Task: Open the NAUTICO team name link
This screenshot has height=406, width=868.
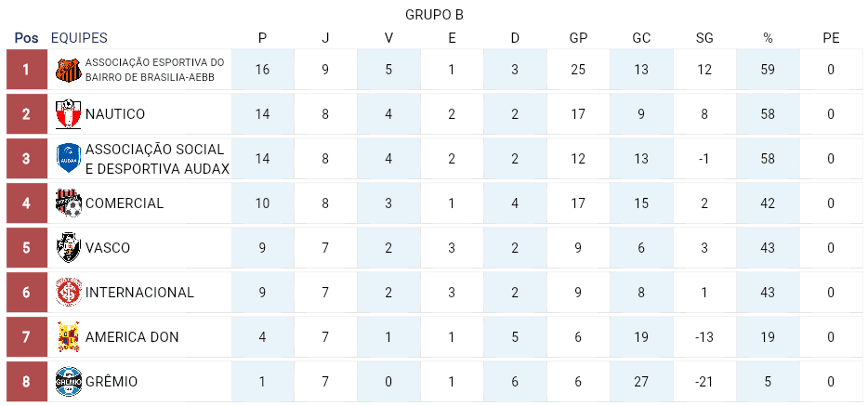Action: tap(115, 114)
